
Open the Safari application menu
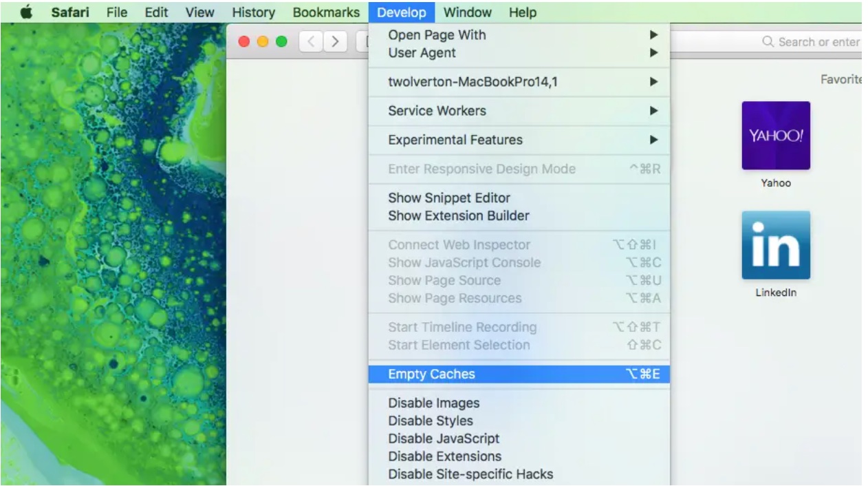tap(70, 12)
